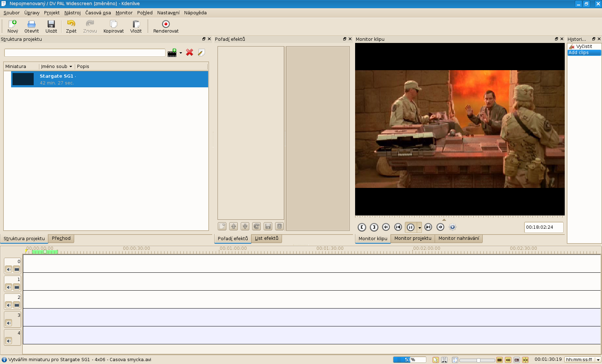Viewport: 602px width, 364px height.
Task: Mute audio track 3
Action: pos(9,323)
